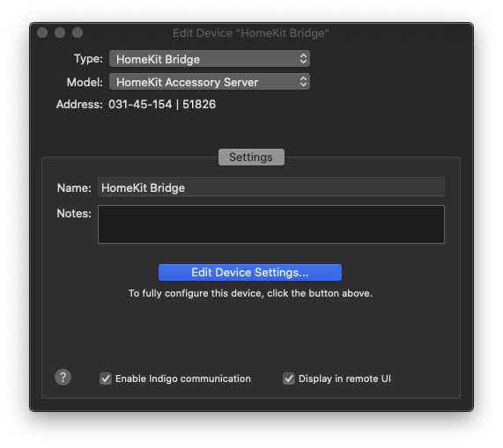The image size is (503, 448).
Task: Click the Enable Indigo communication label text
Action: (183, 378)
